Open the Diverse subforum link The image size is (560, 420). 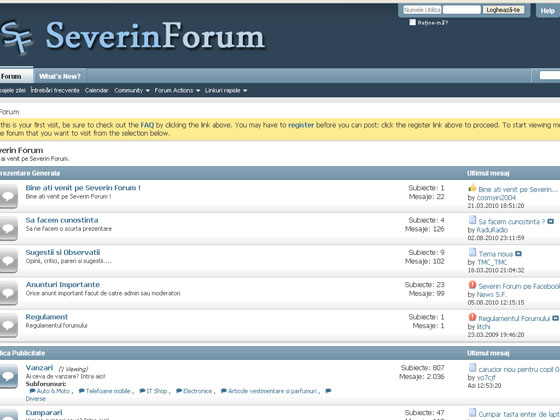pyautogui.click(x=35, y=399)
